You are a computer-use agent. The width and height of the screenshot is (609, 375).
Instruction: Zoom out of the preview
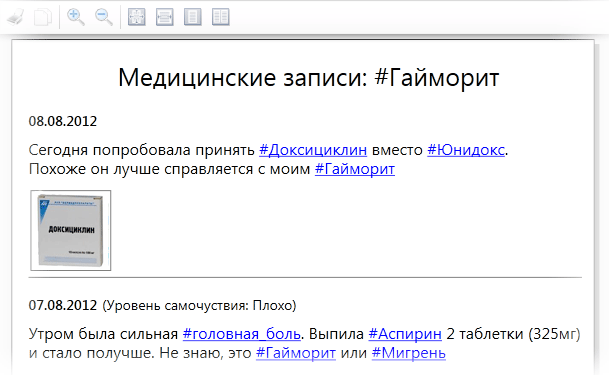pyautogui.click(x=104, y=17)
